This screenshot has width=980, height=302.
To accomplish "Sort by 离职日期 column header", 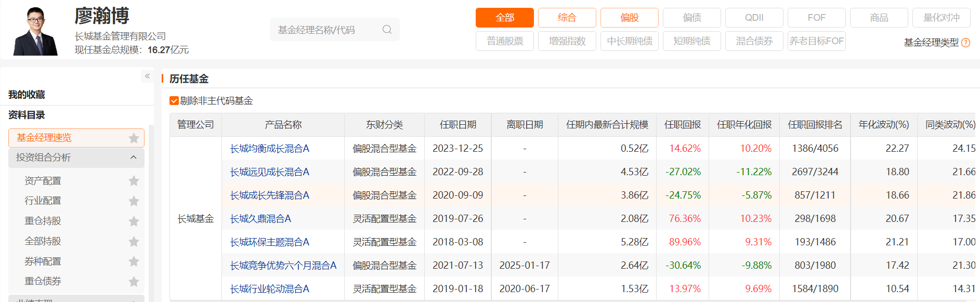I will 525,125.
